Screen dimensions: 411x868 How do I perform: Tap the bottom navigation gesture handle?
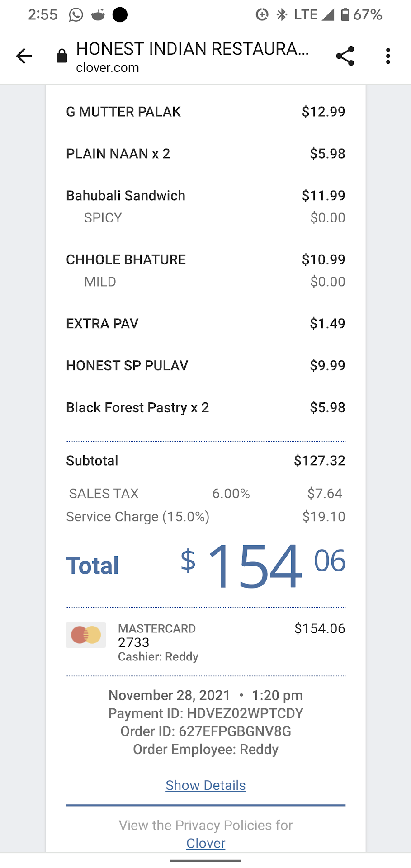pos(206,861)
